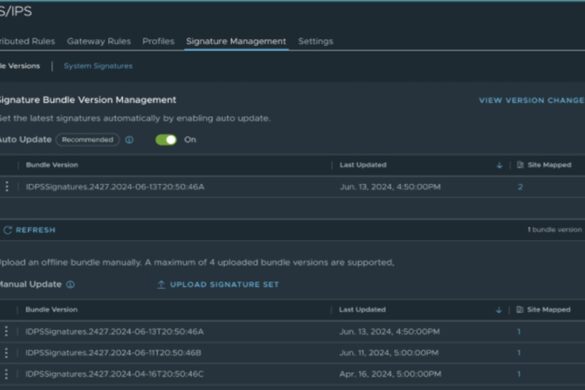The image size is (585, 390).
Task: Select IDPSSignatures 2024-04-16T20:50:46C text
Action: 115,374
